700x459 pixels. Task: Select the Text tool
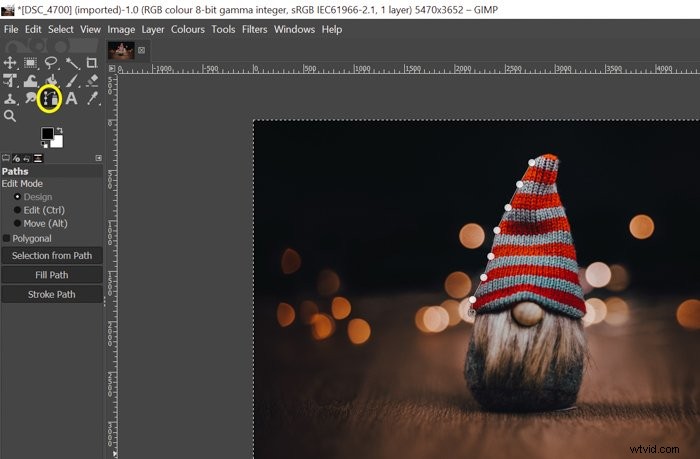coord(71,98)
